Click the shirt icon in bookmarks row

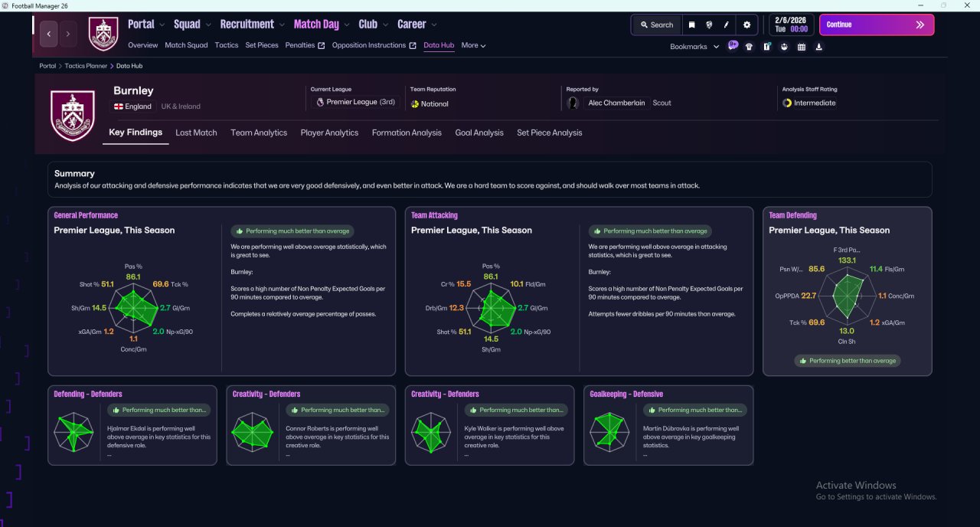[x=749, y=47]
